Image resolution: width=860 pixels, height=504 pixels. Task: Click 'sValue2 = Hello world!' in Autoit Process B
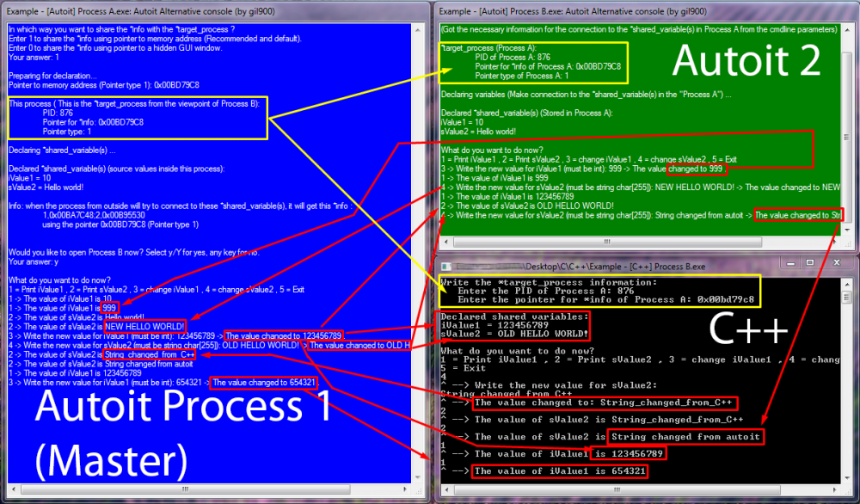click(478, 132)
